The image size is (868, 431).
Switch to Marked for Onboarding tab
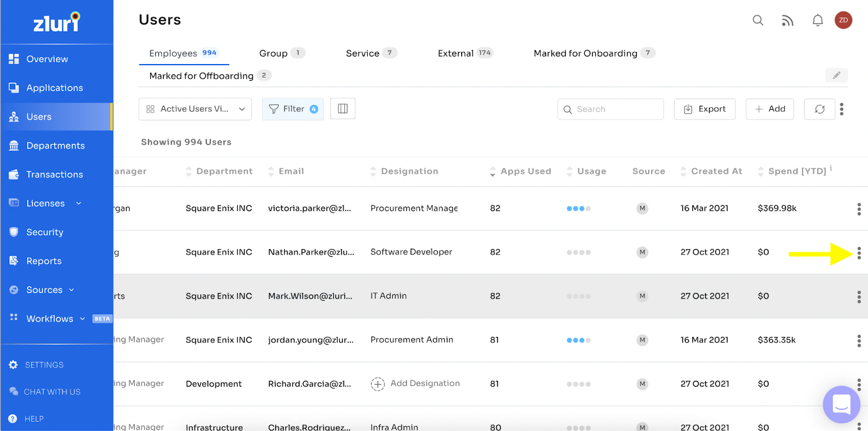pos(595,53)
